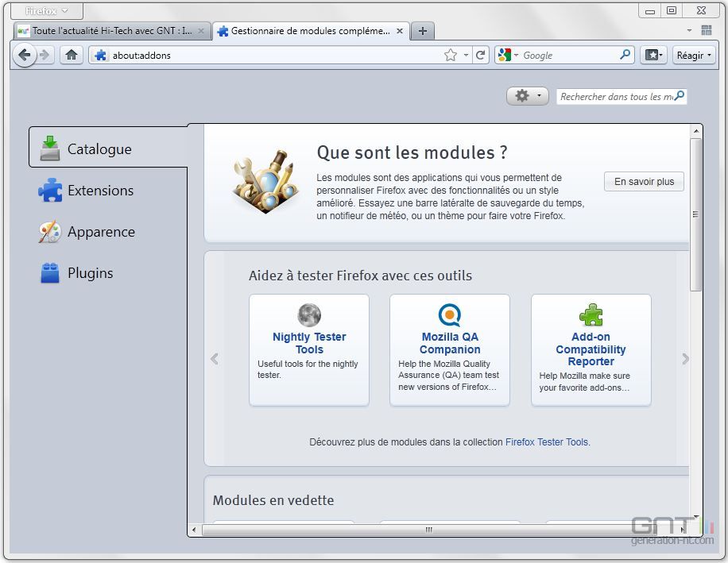Go back with the back arrow button
Image resolution: width=728 pixels, height=563 pixels.
click(x=24, y=55)
